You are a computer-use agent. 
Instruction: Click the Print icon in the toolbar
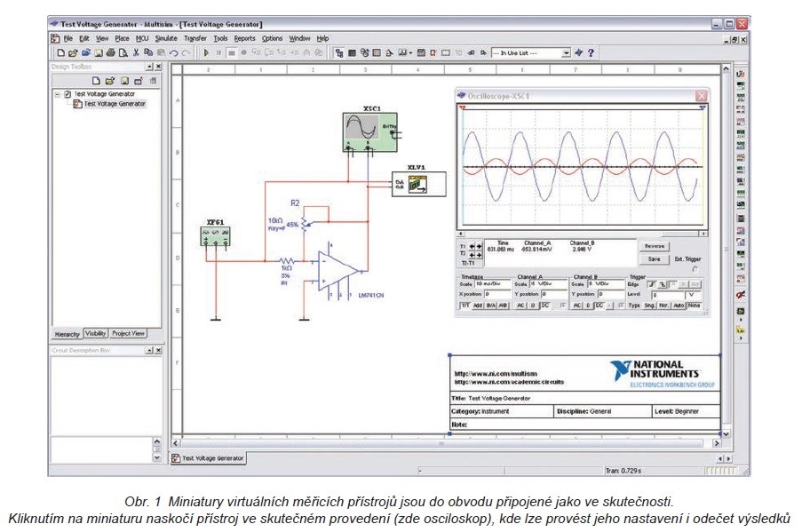click(x=110, y=53)
